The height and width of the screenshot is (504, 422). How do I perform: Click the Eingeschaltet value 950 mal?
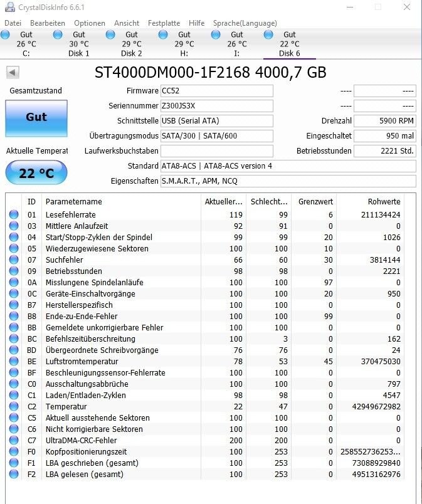385,136
